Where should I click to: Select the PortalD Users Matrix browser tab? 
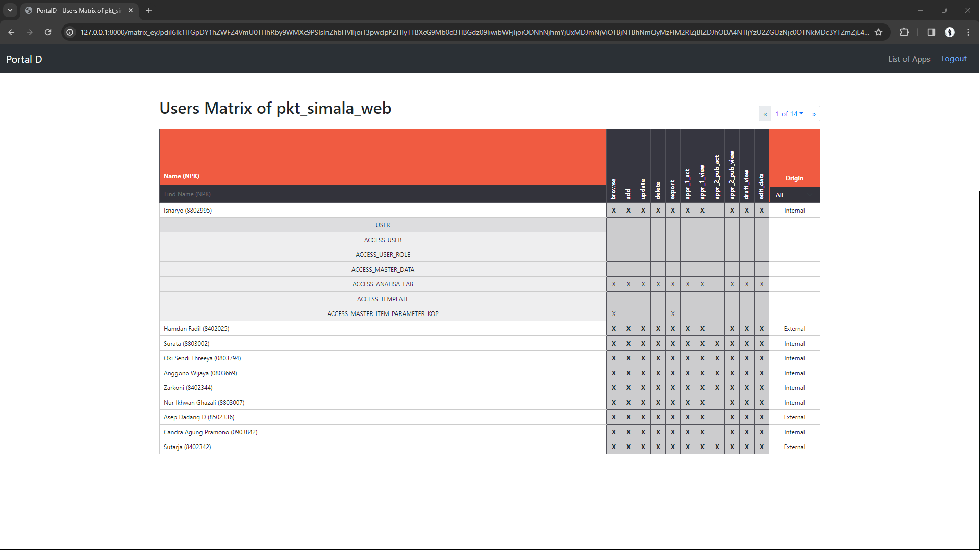tap(79, 10)
